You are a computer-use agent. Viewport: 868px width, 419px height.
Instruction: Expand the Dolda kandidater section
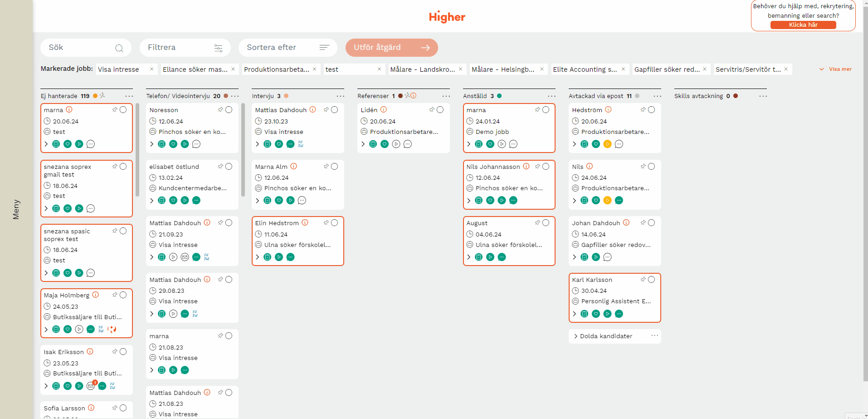click(575, 336)
